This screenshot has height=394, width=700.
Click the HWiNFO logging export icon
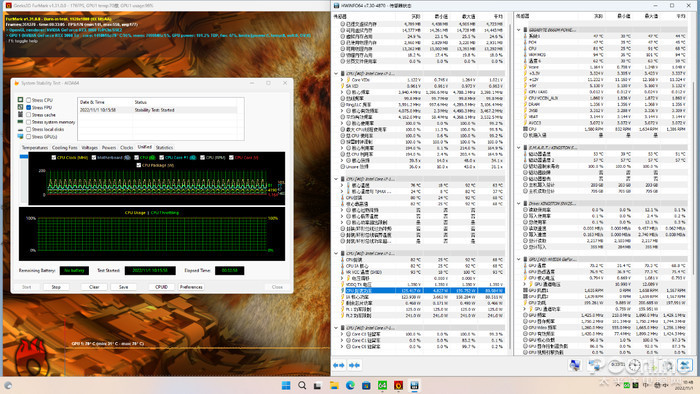tap(594, 365)
